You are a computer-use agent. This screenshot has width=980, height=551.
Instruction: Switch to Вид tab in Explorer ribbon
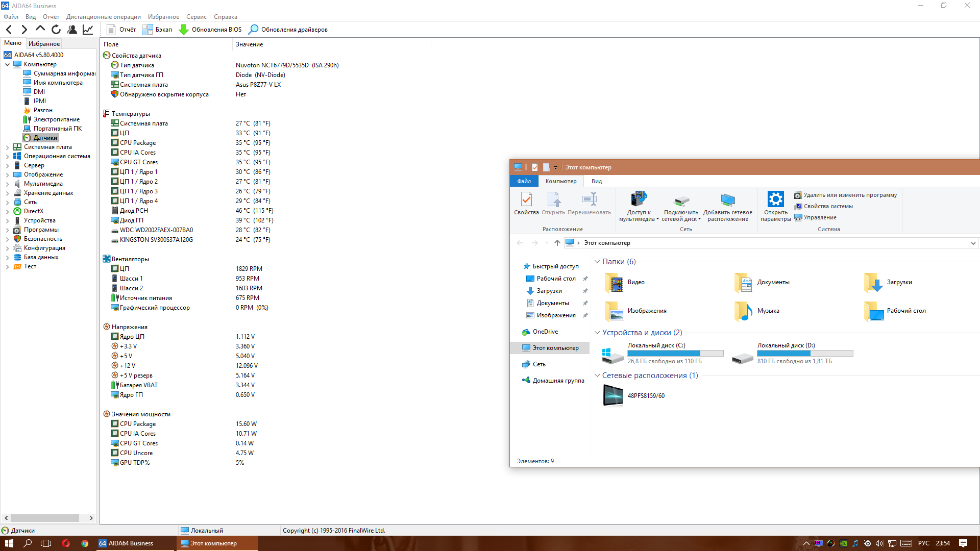tap(597, 181)
